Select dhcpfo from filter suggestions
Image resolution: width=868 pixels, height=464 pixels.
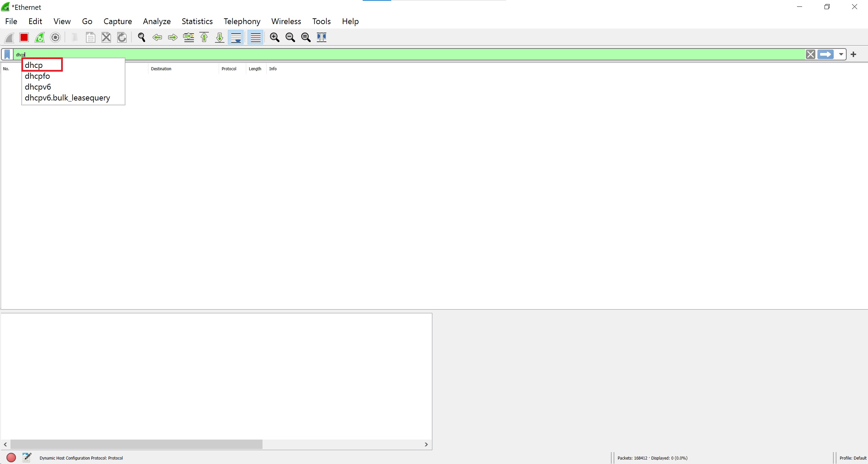[x=37, y=76]
